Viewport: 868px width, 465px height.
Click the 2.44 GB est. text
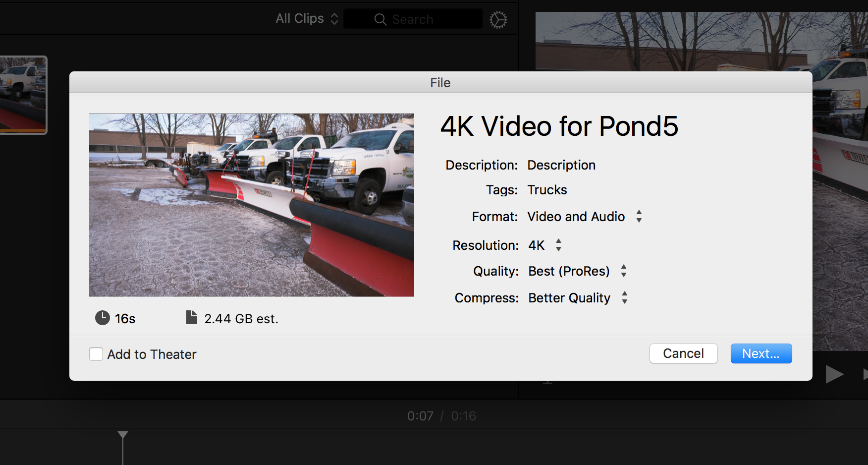(241, 319)
